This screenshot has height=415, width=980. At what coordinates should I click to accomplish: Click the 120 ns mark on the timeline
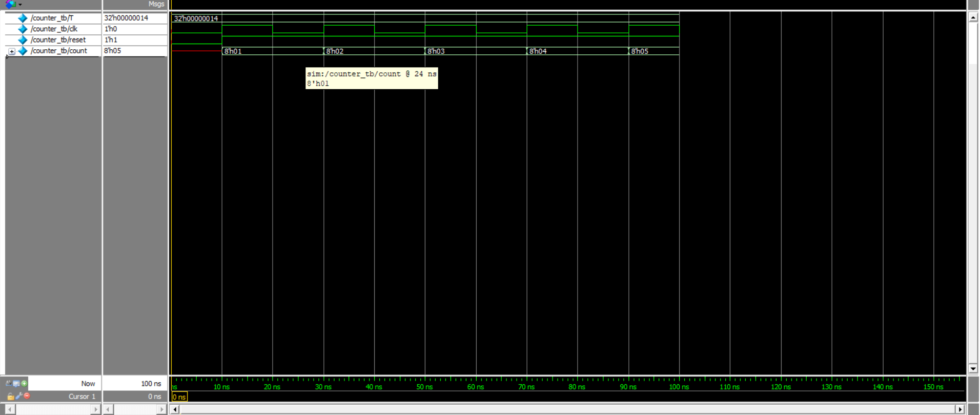pyautogui.click(x=781, y=387)
